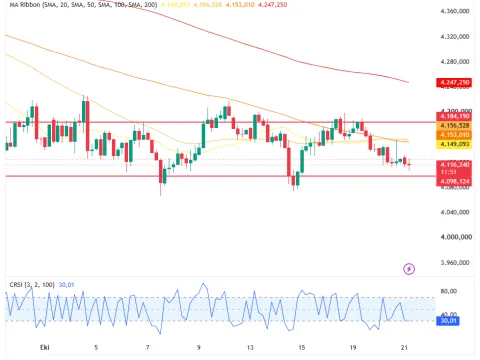Click date 9 on the time axis
This screenshot has height=360, width=480.
tap(199, 347)
